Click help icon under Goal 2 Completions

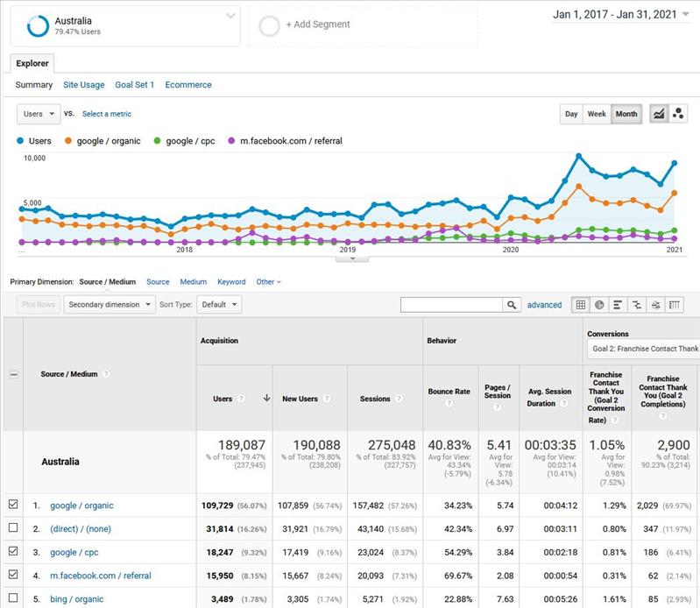663,415
